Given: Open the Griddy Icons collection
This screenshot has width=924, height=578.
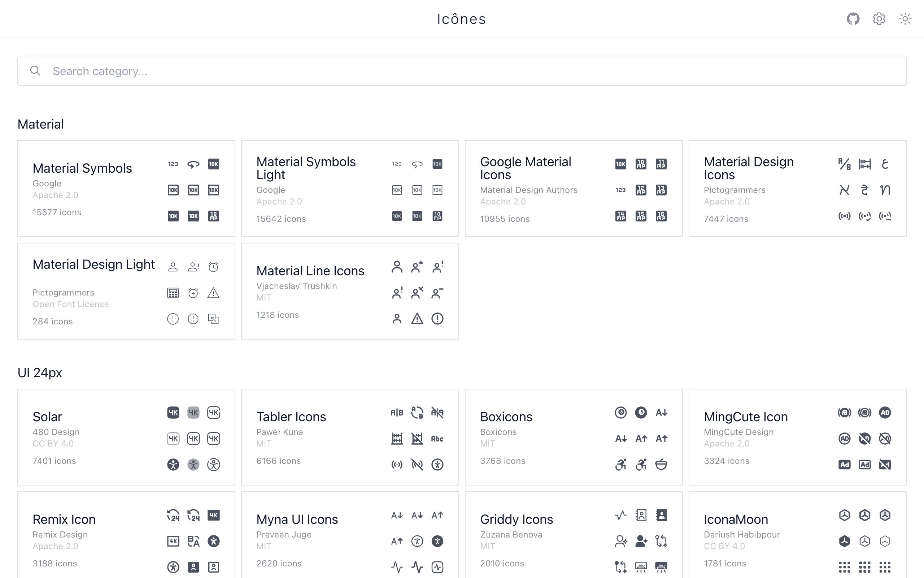Looking at the screenshot, I should [x=574, y=535].
